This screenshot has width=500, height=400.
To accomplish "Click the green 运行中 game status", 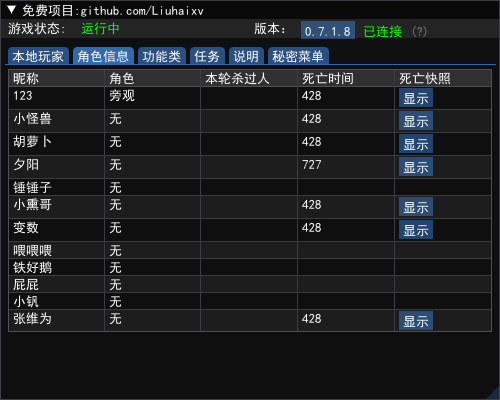I will pos(100,29).
